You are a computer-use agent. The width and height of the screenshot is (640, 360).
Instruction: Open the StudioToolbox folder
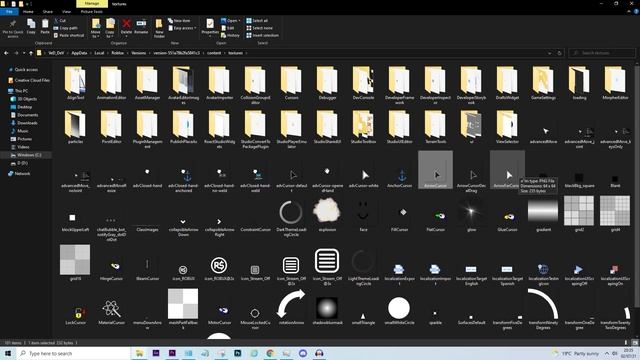(x=363, y=127)
